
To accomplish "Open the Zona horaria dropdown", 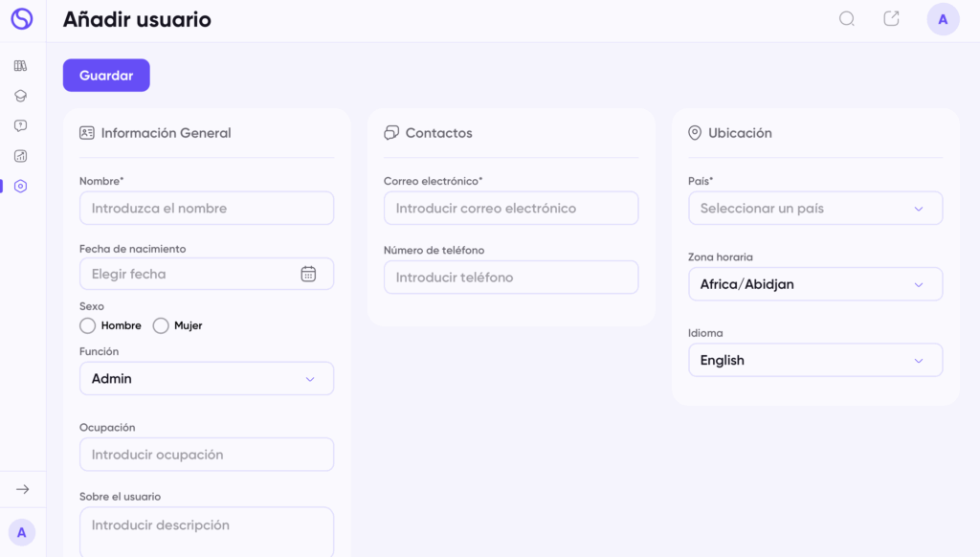I will 815,284.
